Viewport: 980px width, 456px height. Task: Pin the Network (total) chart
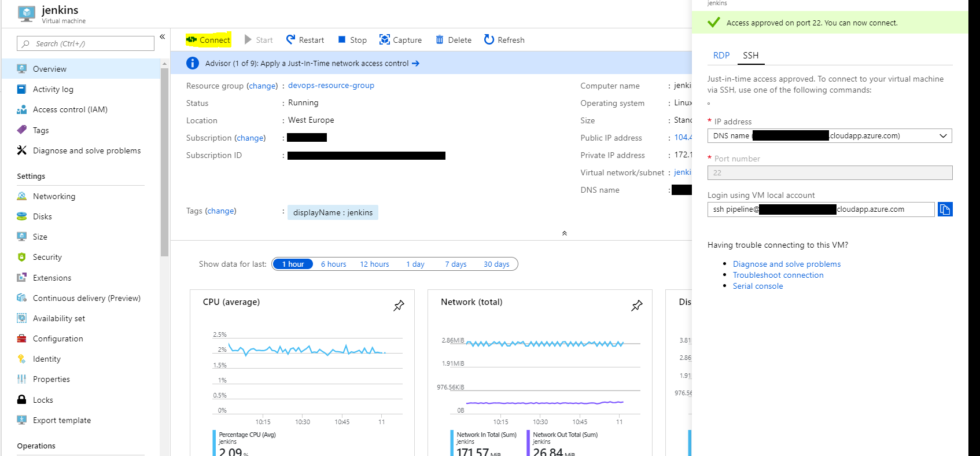pyautogui.click(x=637, y=306)
